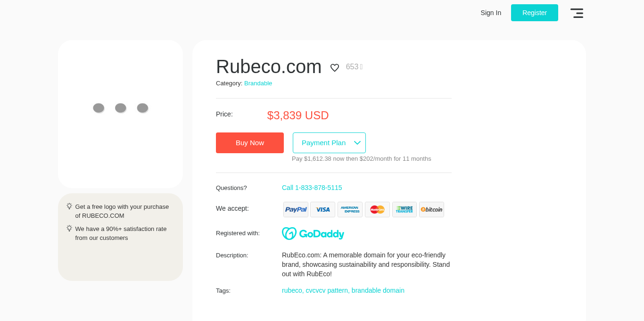The height and width of the screenshot is (321, 644).
Task: Open the hamburger menu icon
Action: [577, 13]
